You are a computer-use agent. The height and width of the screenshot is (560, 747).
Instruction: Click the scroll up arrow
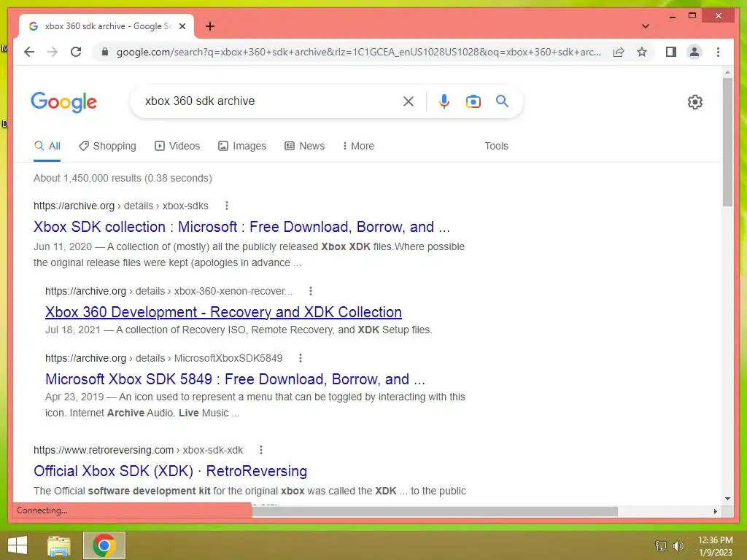click(727, 73)
